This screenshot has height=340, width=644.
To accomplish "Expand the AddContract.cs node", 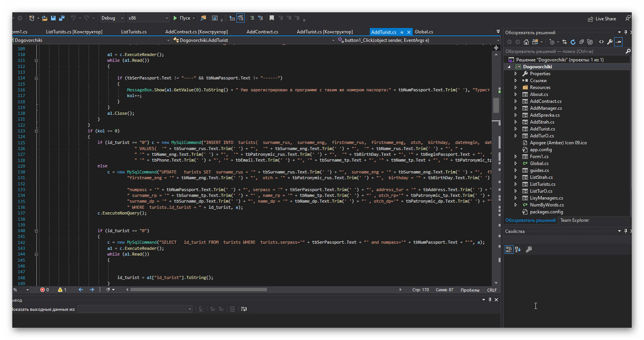I will pyautogui.click(x=516, y=101).
